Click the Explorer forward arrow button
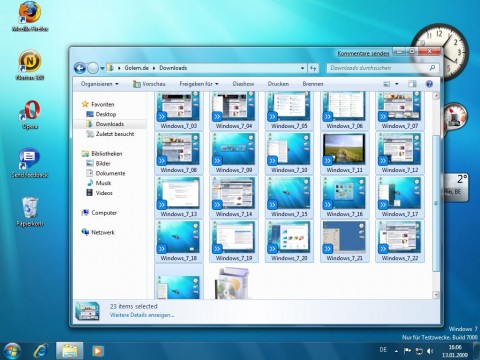The width and height of the screenshot is (480, 360). click(93, 68)
